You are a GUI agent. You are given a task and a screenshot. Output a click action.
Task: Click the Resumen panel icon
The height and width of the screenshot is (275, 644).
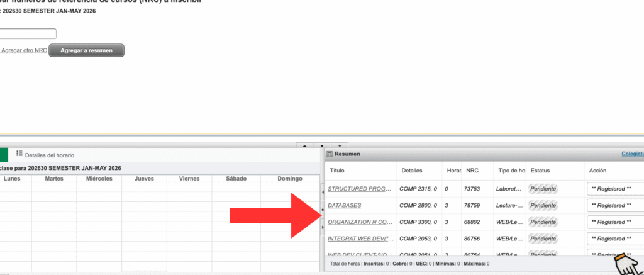pos(330,154)
